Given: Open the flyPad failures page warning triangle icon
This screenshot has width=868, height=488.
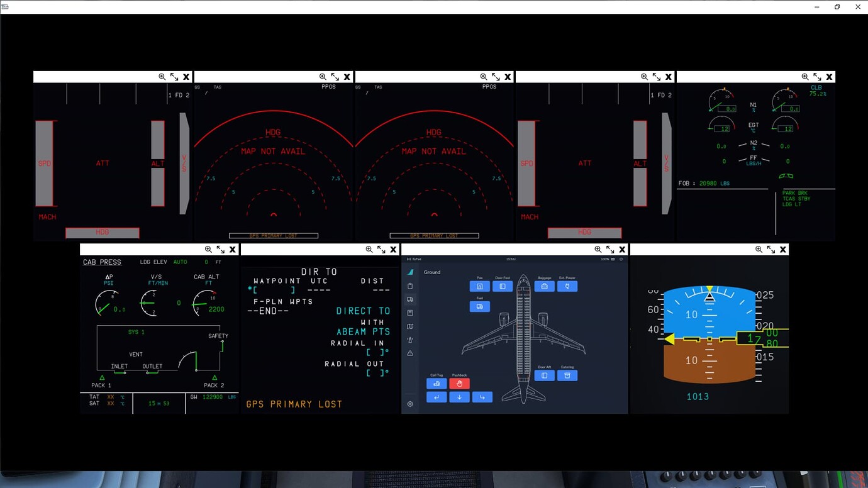Looking at the screenshot, I should [410, 353].
